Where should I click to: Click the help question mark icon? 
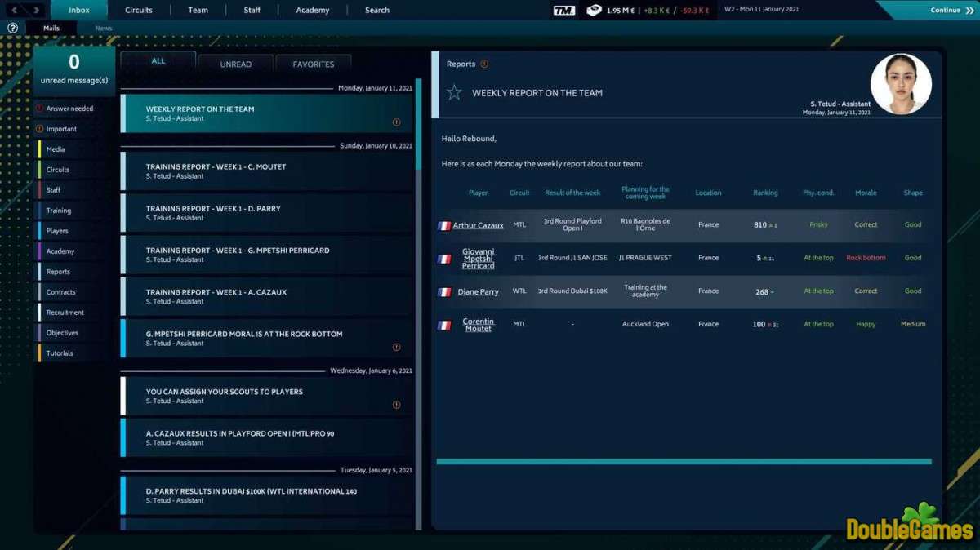tap(12, 28)
